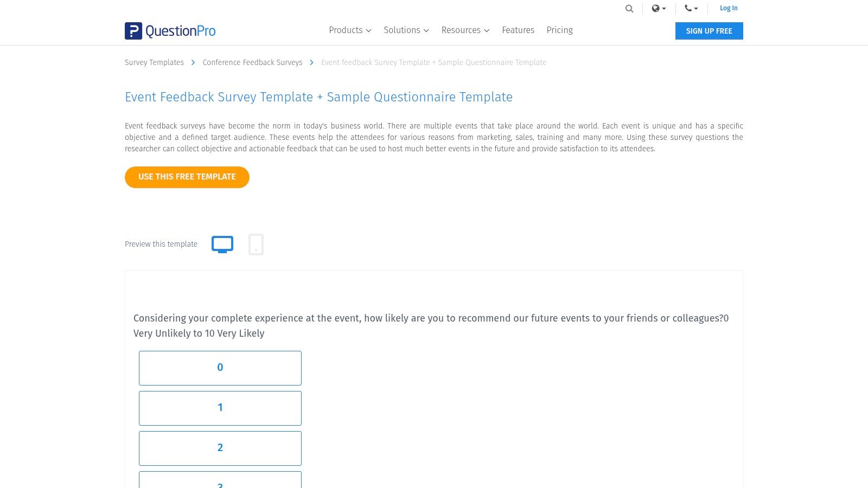
Task: Open the Pricing page
Action: 559,30
